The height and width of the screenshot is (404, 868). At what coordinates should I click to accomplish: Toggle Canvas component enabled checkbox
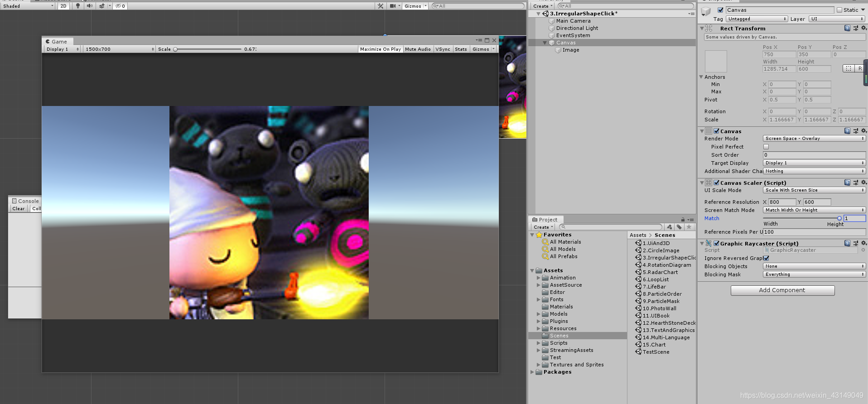pos(717,131)
